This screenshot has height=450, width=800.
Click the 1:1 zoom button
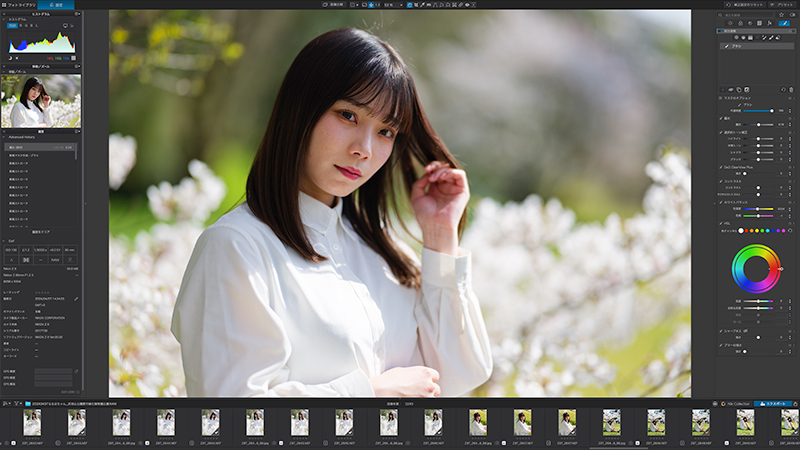(x=378, y=5)
